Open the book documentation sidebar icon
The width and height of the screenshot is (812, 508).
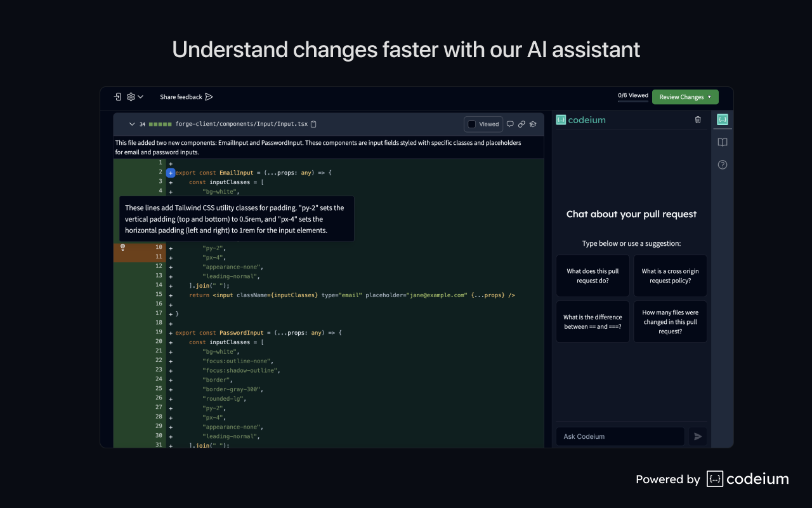point(722,142)
